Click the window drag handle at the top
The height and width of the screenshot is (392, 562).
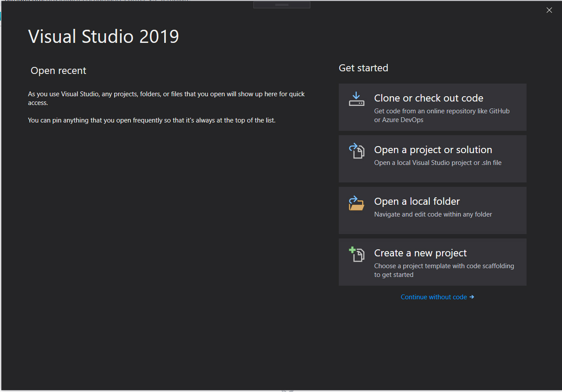pyautogui.click(x=281, y=4)
